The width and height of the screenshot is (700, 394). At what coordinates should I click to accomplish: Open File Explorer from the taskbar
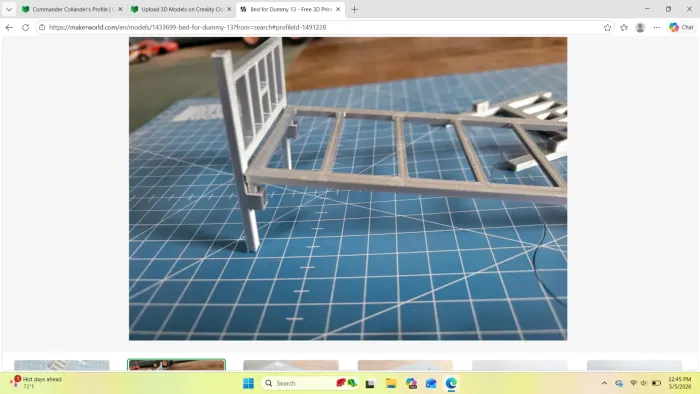point(391,383)
